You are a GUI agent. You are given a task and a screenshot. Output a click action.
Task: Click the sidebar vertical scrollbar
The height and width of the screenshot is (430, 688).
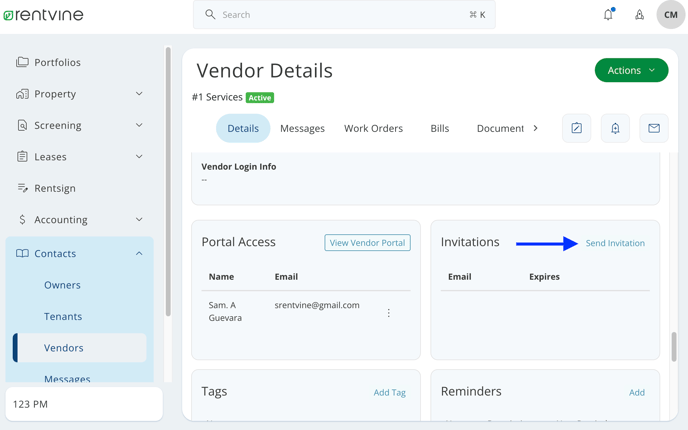168,182
